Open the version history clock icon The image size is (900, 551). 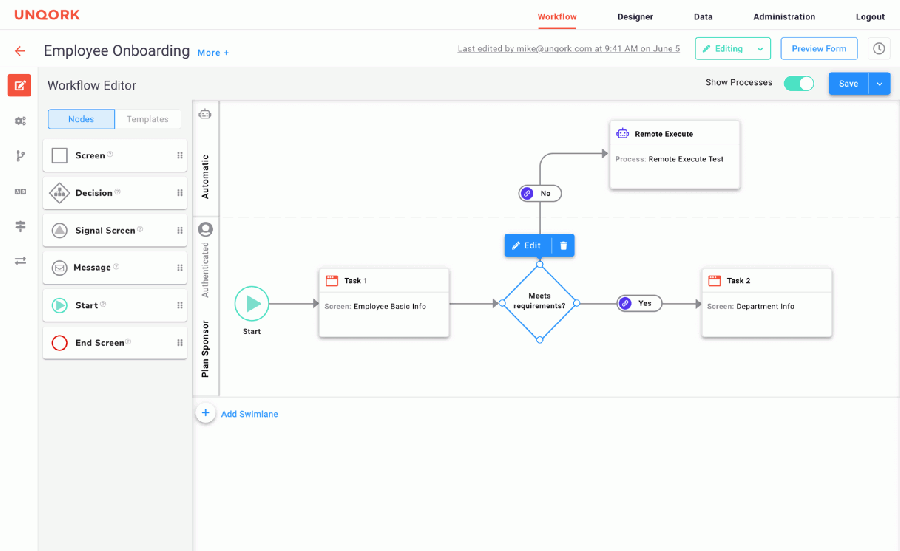click(879, 49)
